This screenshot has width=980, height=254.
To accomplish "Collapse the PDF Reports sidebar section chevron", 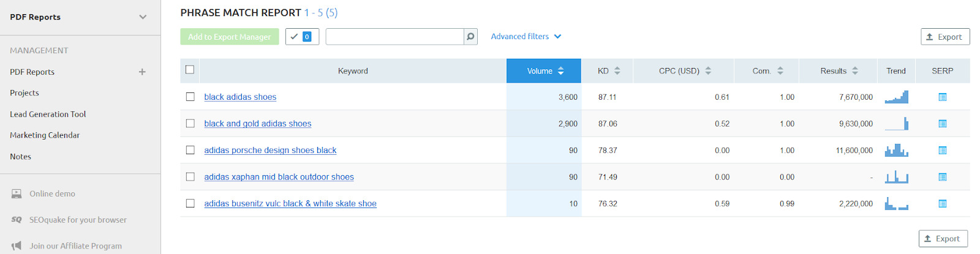I will 143,17.
